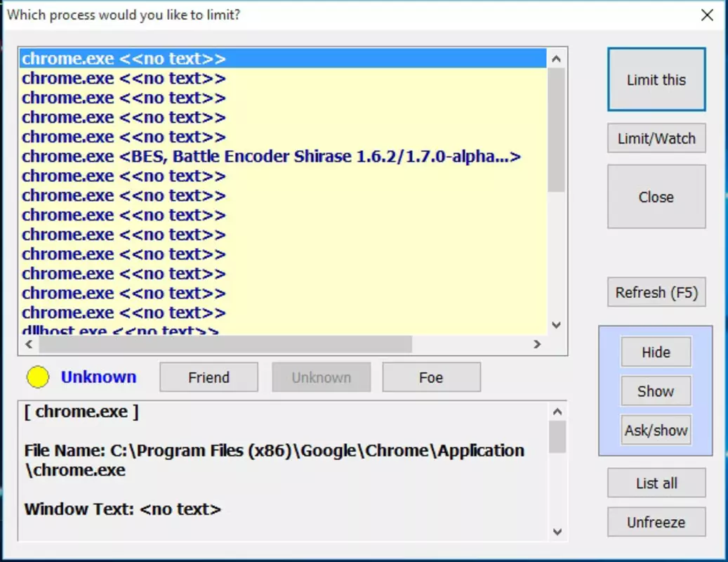This screenshot has width=728, height=562.
Task: Click the Ask/show button
Action: pyautogui.click(x=656, y=430)
